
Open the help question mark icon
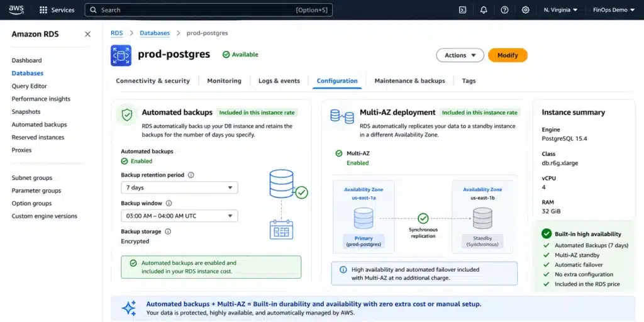pyautogui.click(x=505, y=10)
